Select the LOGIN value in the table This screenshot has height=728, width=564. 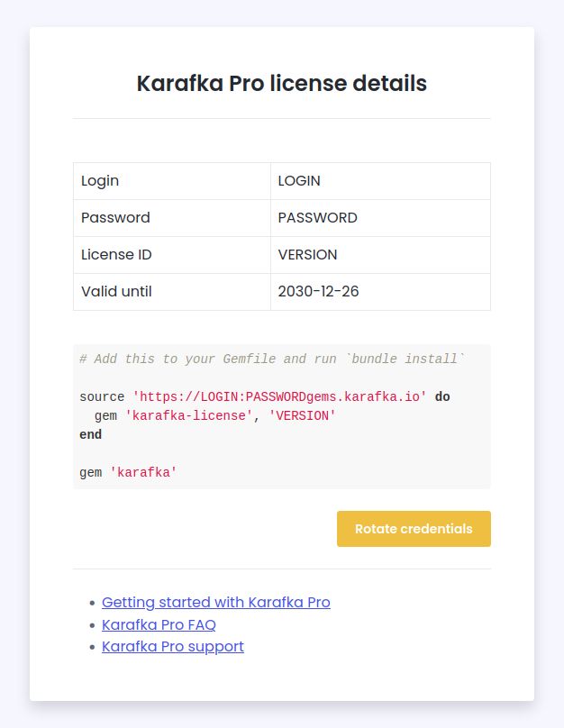[x=299, y=181]
